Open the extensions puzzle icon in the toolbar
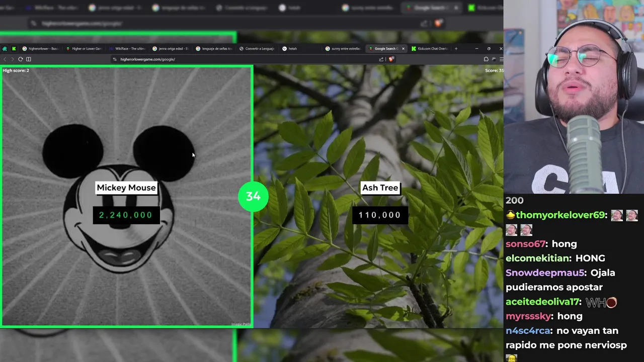 coord(486,59)
